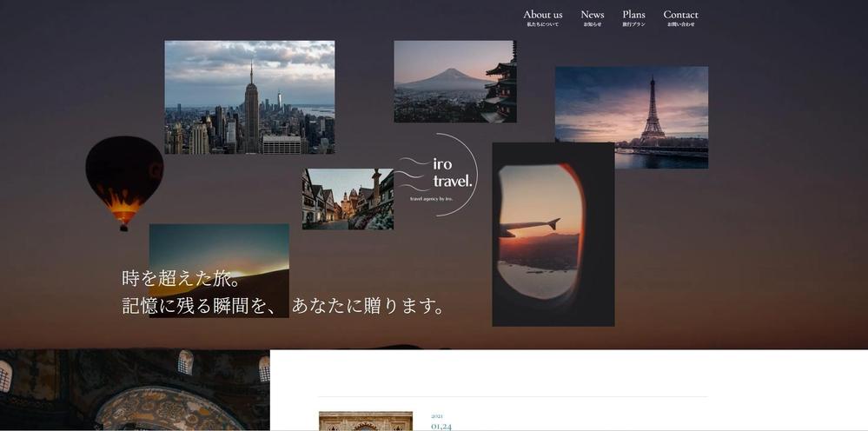Viewport: 868px width, 431px height.
Task: Click the hot air balloon image
Action: coord(124,183)
